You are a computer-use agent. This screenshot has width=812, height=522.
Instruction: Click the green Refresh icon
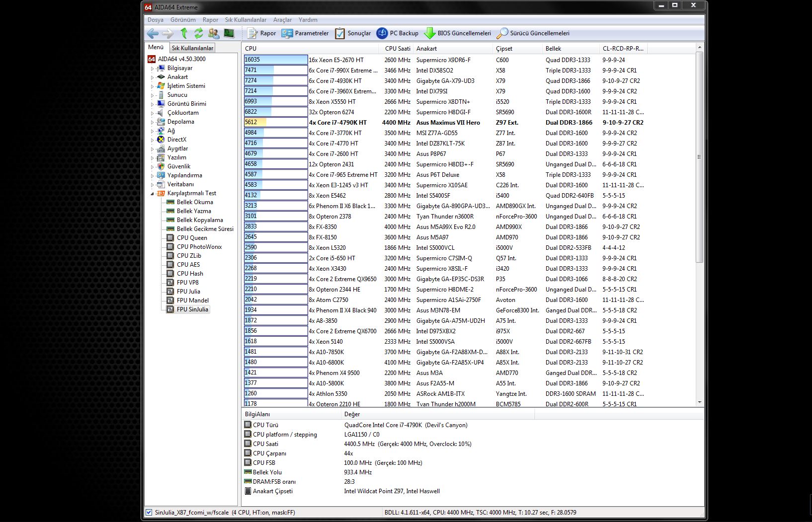[199, 33]
